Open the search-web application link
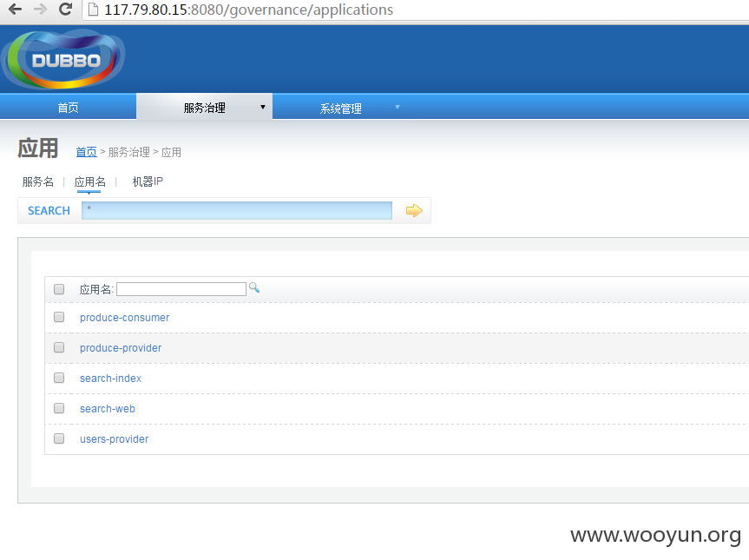Image resolution: width=749 pixels, height=560 pixels. 107,409
